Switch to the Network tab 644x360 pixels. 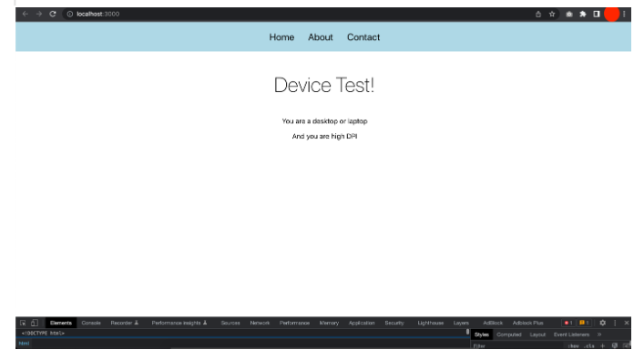point(260,323)
